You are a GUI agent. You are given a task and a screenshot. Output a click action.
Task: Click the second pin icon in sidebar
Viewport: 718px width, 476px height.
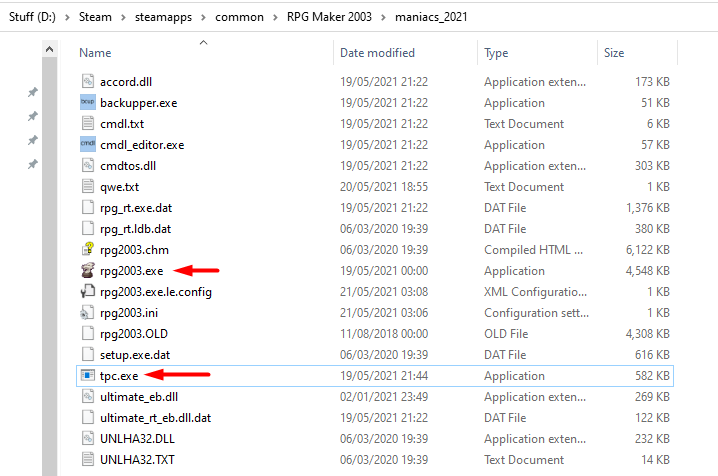click(33, 116)
